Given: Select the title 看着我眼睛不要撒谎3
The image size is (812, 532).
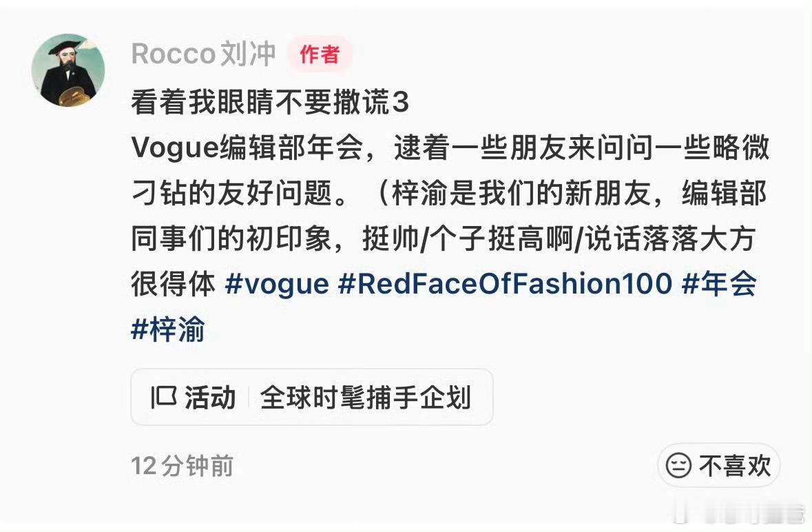Looking at the screenshot, I should click(270, 101).
